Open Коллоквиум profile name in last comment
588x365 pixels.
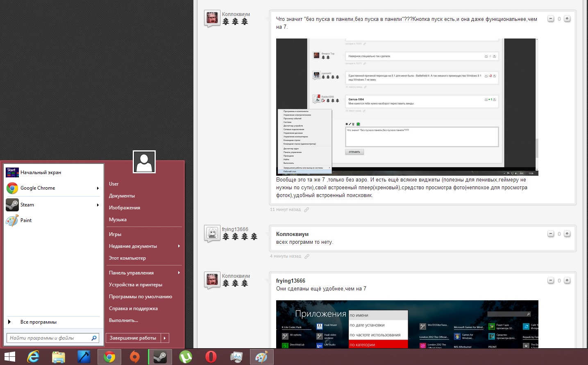[236, 276]
